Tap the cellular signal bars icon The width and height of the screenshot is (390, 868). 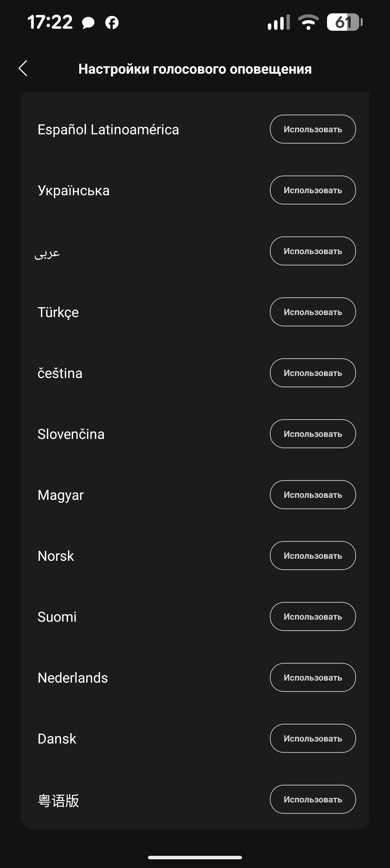point(279,22)
